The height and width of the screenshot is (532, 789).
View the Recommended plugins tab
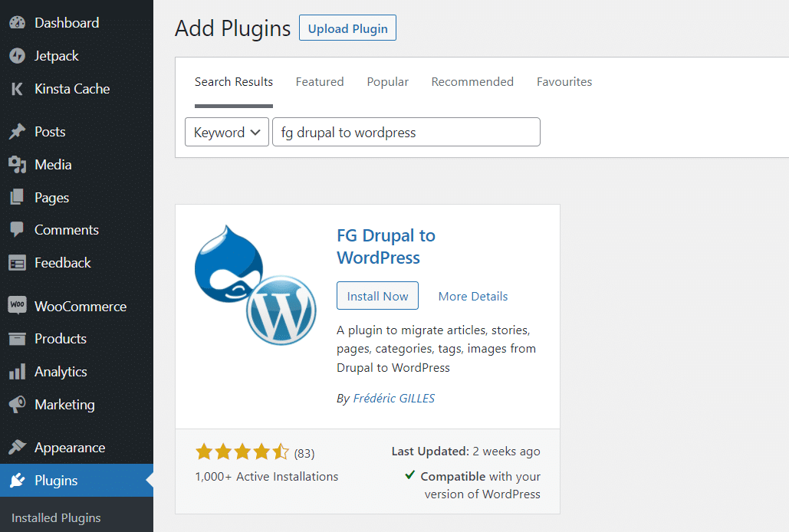click(x=472, y=81)
